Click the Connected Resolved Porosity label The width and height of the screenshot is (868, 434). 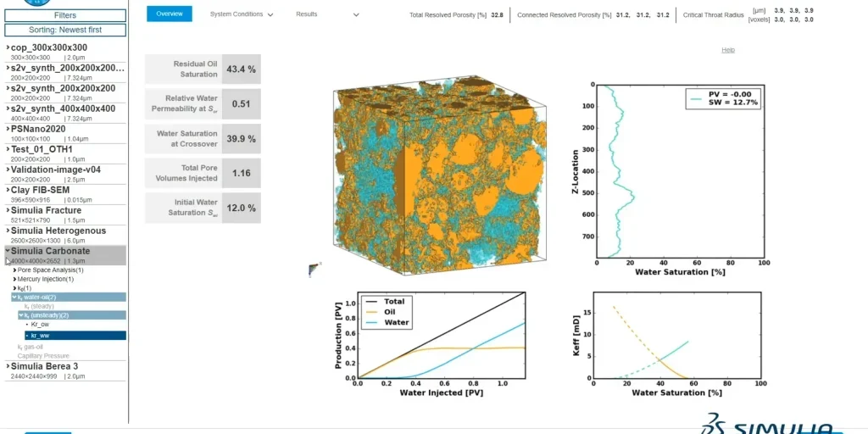[x=564, y=15]
